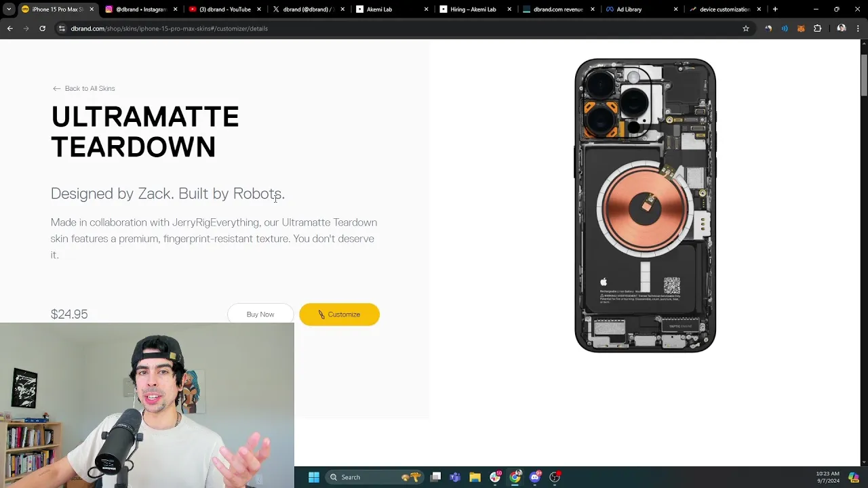Viewport: 868px width, 488px height.
Task: Click the Teardown skin phone preview image
Action: 645,205
